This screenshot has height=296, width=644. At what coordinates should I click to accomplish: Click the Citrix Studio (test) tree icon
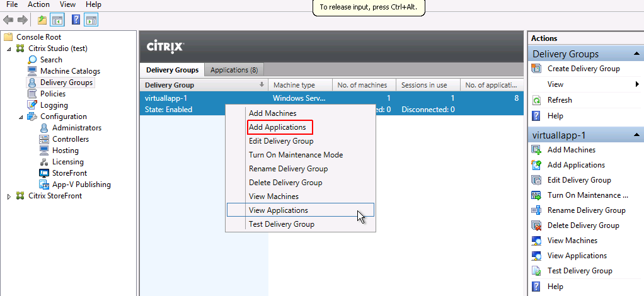tap(20, 48)
